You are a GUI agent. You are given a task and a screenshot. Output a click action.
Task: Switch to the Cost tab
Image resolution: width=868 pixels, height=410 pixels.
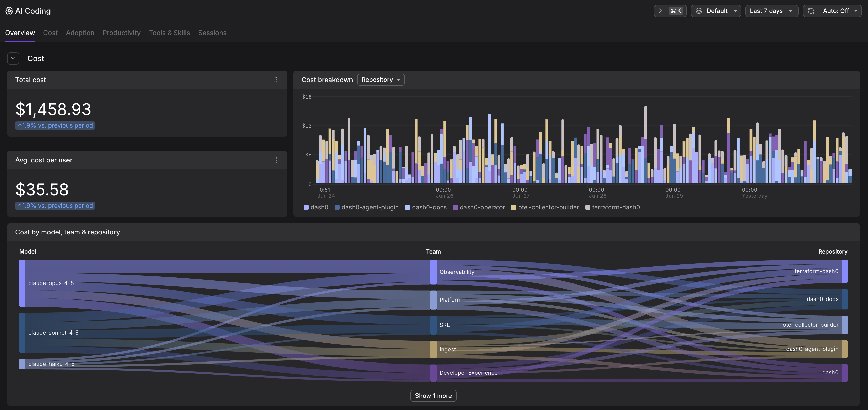tap(50, 33)
